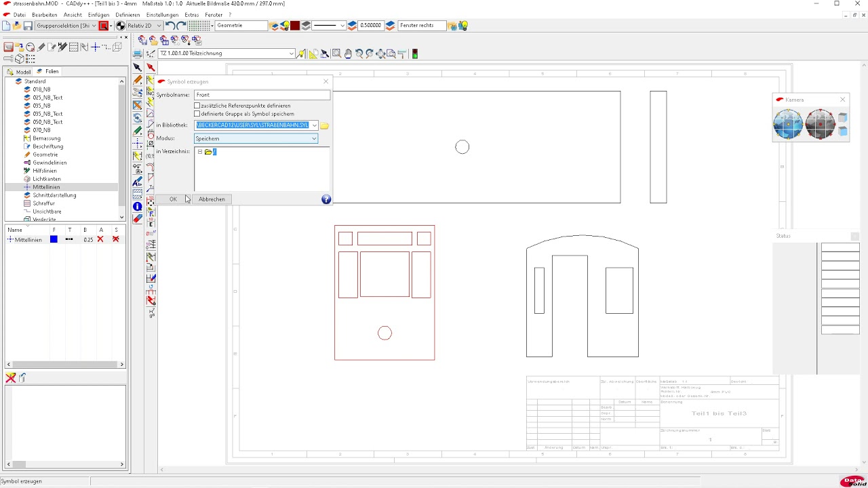Open the Extras menu
Screen dimensions: 868x488
pos(192,15)
